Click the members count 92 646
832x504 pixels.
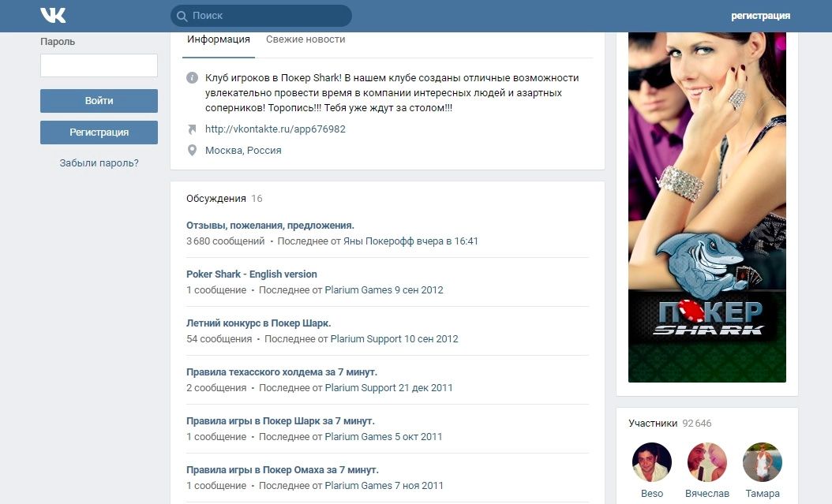coord(697,424)
